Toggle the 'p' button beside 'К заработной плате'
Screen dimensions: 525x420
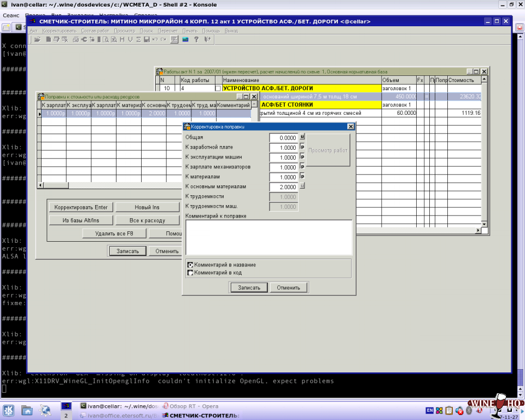coord(302,147)
